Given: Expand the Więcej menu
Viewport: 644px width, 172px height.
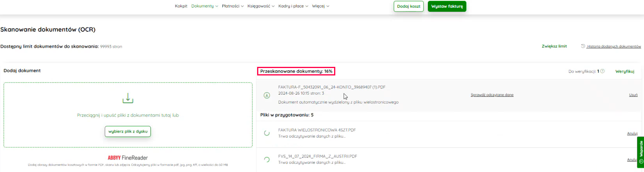Looking at the screenshot, I should point(320,6).
